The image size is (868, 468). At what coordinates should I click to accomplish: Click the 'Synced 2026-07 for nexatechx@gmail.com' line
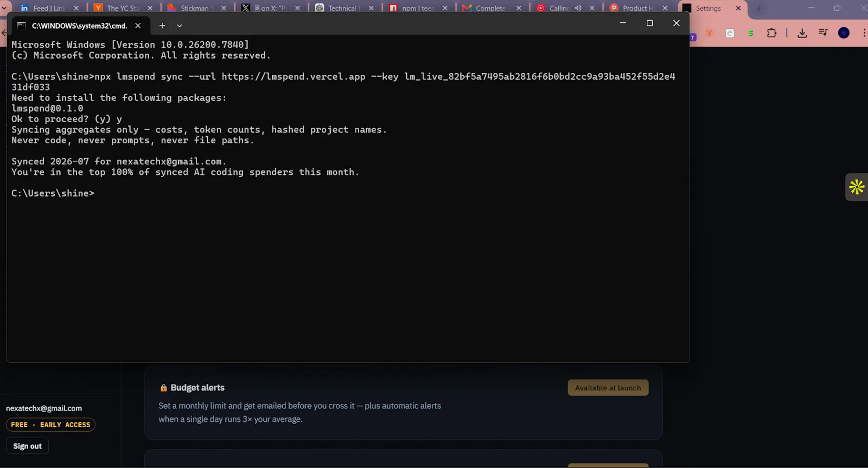coord(119,161)
